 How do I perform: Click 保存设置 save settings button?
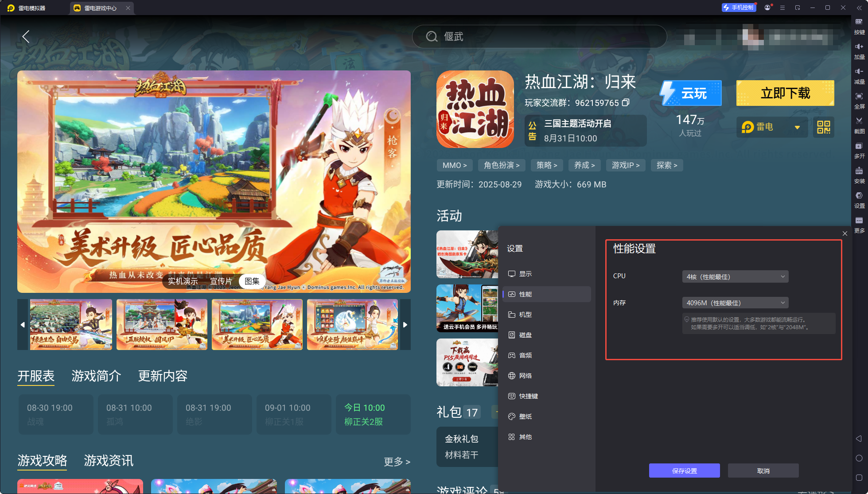684,471
